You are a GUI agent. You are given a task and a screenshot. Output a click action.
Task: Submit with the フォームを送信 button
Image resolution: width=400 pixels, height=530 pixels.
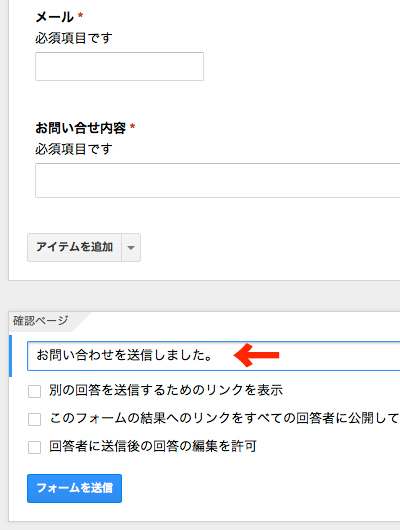pos(74,488)
